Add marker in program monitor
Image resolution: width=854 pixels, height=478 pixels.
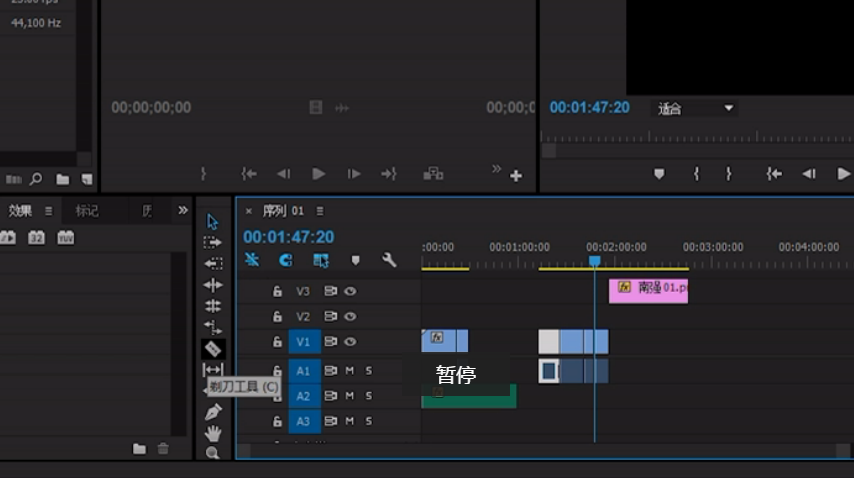point(659,174)
